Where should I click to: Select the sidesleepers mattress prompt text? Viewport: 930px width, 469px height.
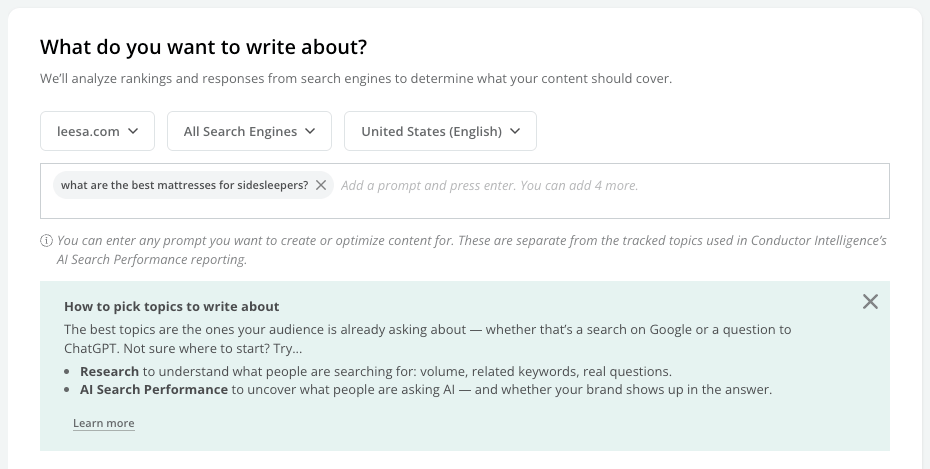184,185
